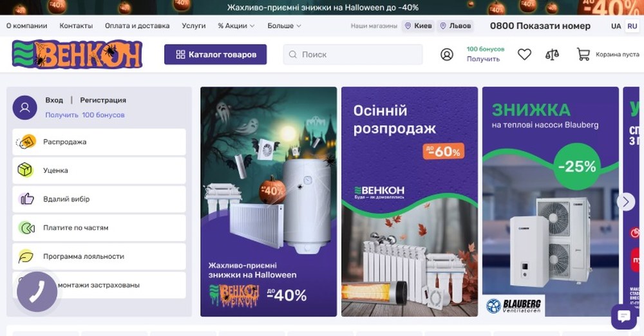The height and width of the screenshot is (336, 644).
Task: Click the purple phone call button
Action: pos(37,292)
